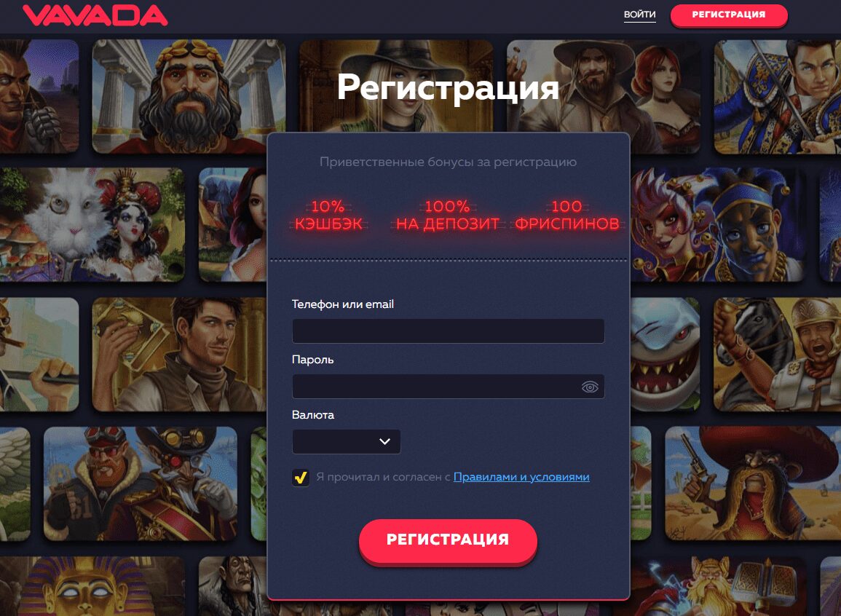
Task: Select the 10% КЭШБЭК bonus label
Action: [328, 215]
